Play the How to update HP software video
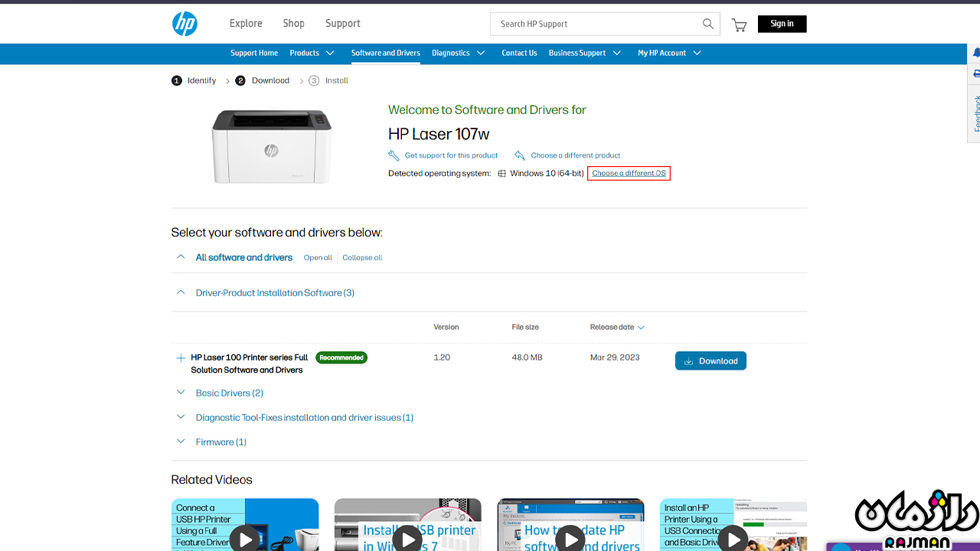This screenshot has height=551, width=980. tap(570, 540)
